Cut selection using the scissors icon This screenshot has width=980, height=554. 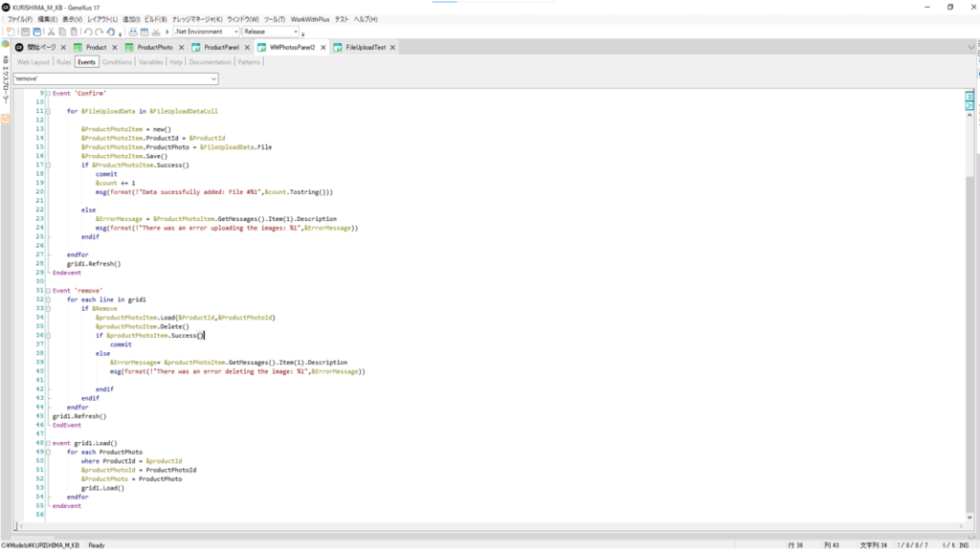52,32
